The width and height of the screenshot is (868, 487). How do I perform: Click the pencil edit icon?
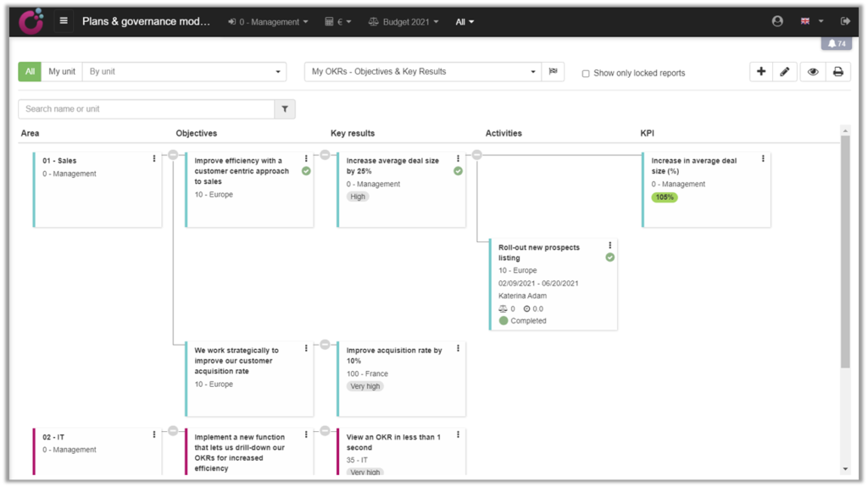pos(784,71)
